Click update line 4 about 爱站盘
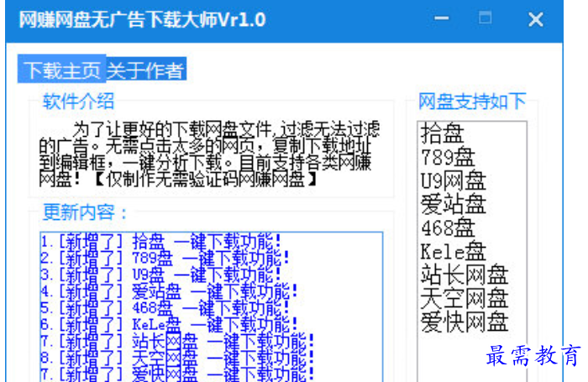Image resolution: width=588 pixels, height=382 pixels. (x=170, y=291)
